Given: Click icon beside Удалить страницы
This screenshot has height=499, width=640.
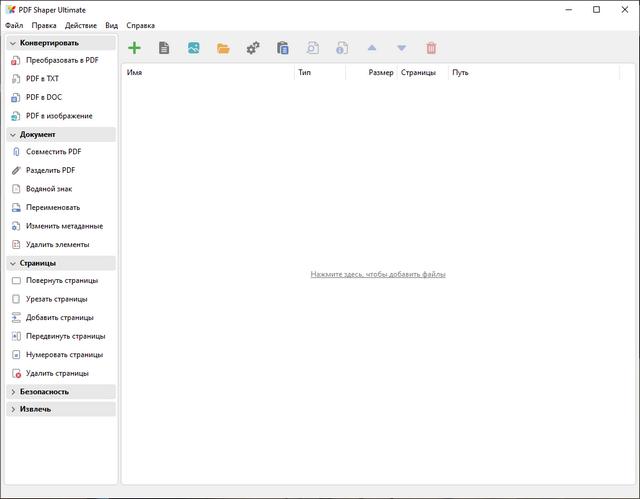Looking at the screenshot, I should pyautogui.click(x=16, y=374).
